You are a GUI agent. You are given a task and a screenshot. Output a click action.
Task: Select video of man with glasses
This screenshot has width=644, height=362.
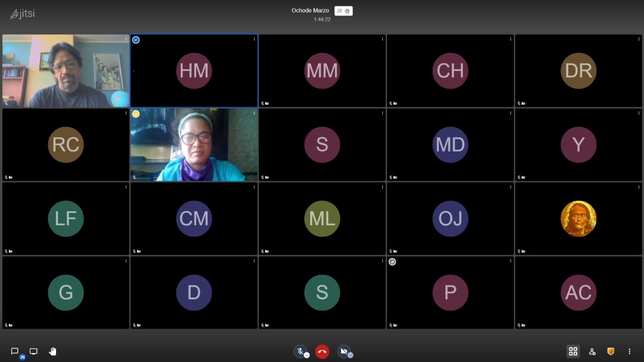tap(66, 71)
